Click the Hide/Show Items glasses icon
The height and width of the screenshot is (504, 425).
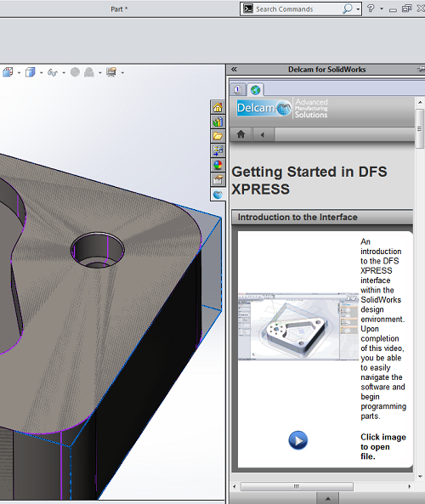pyautogui.click(x=53, y=72)
